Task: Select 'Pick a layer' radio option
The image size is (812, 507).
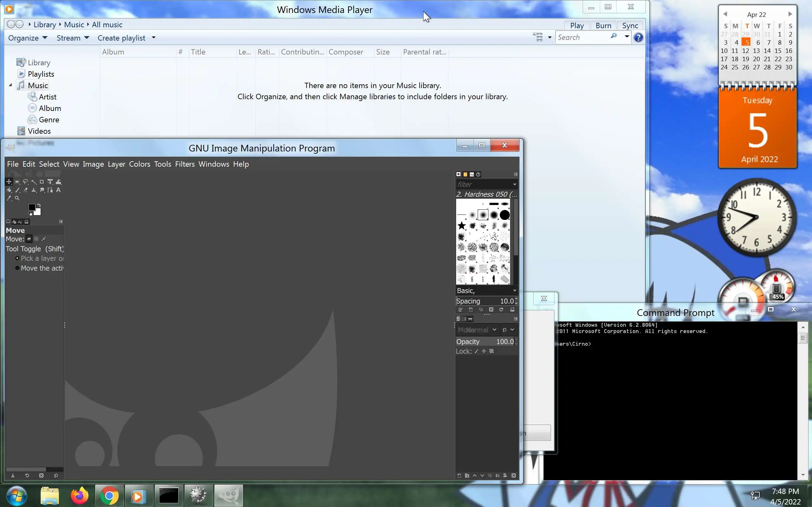Action: [x=17, y=258]
